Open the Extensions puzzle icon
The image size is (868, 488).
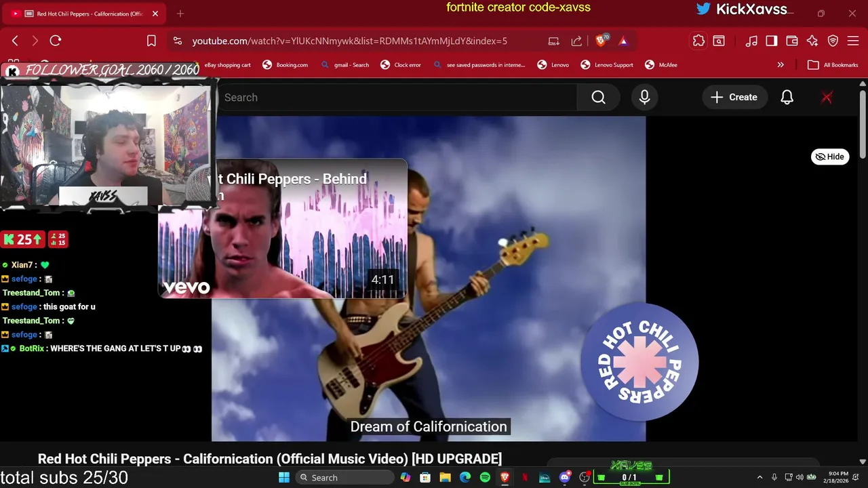coord(698,41)
